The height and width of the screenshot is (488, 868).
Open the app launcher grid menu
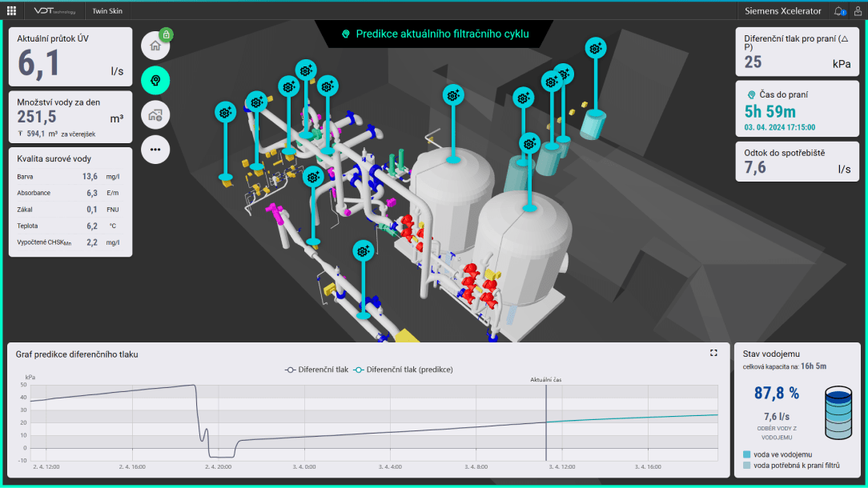11,11
